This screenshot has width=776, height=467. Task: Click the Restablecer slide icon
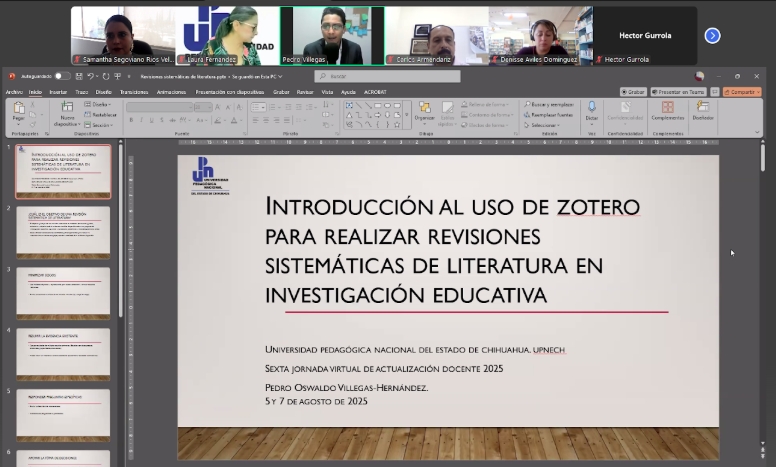click(88, 115)
